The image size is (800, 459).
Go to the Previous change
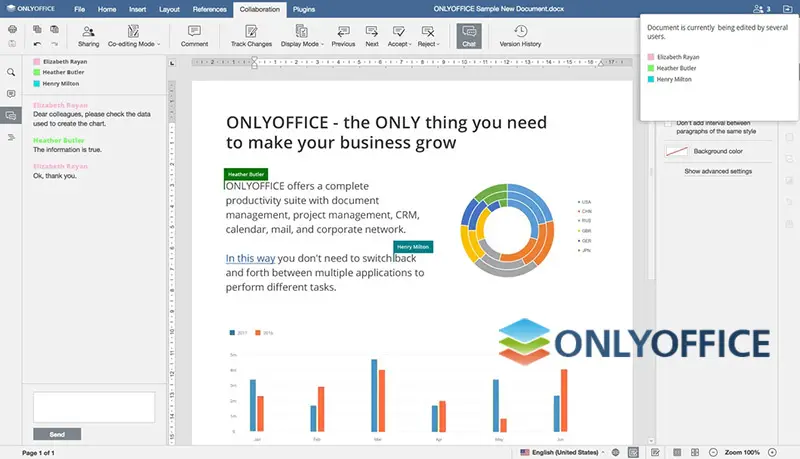(343, 36)
